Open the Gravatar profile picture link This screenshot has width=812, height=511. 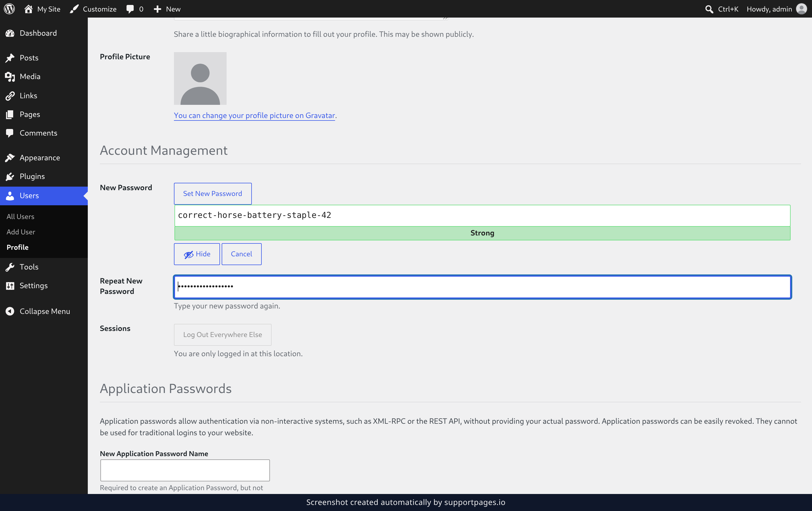(254, 115)
